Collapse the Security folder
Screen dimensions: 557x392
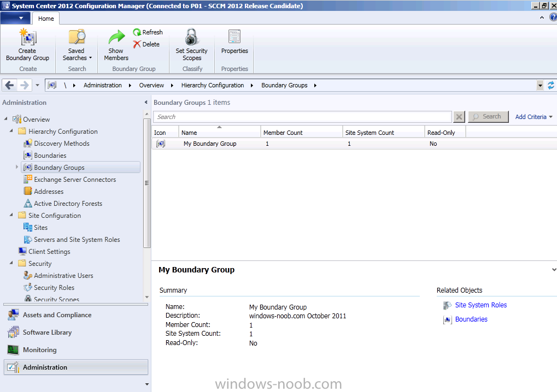(11, 263)
